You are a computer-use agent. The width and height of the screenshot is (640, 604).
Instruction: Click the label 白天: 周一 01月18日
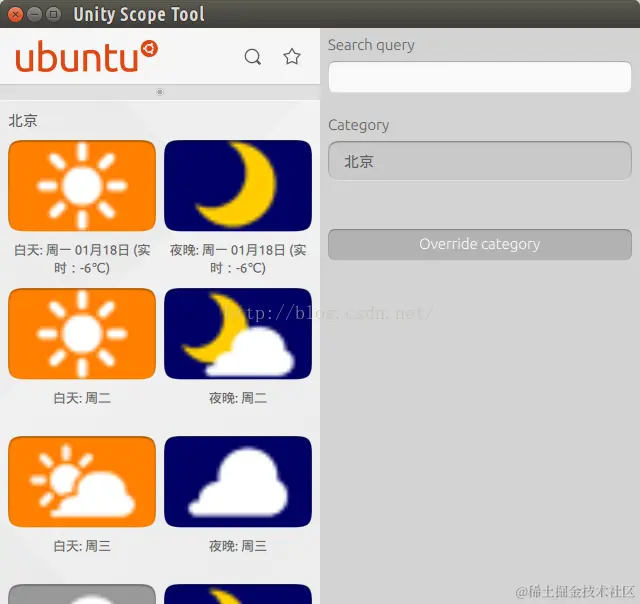[82, 259]
